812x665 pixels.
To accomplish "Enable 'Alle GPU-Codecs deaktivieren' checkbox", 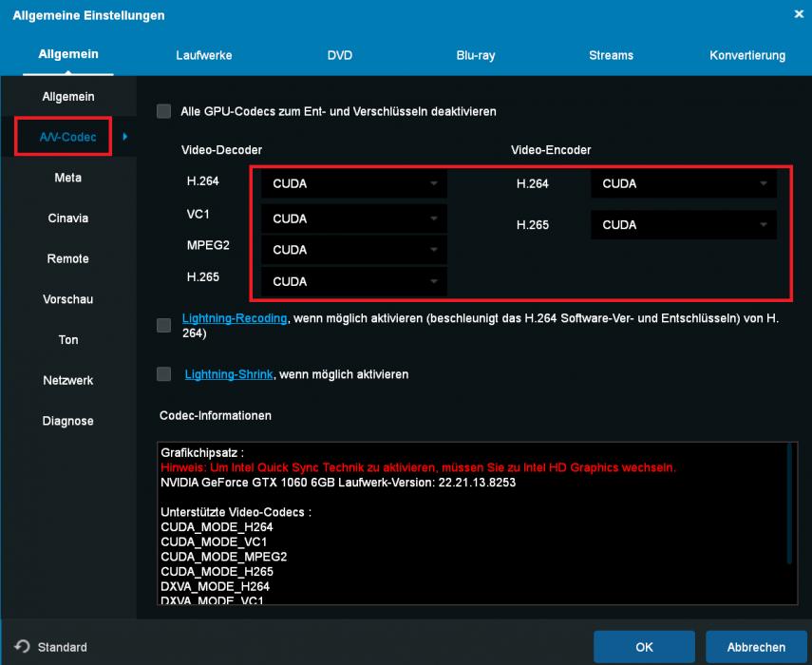I will pos(164,111).
